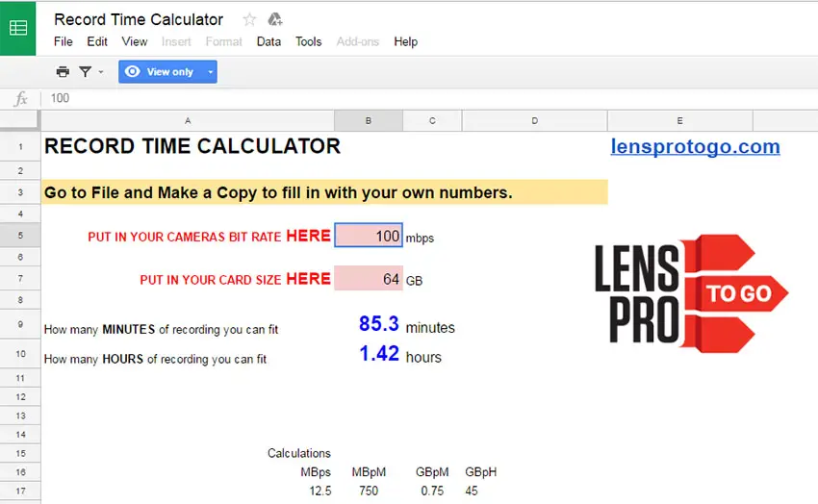Click the 1.42 hours result
Image resolution: width=818 pixels, height=504 pixels.
[379, 353]
